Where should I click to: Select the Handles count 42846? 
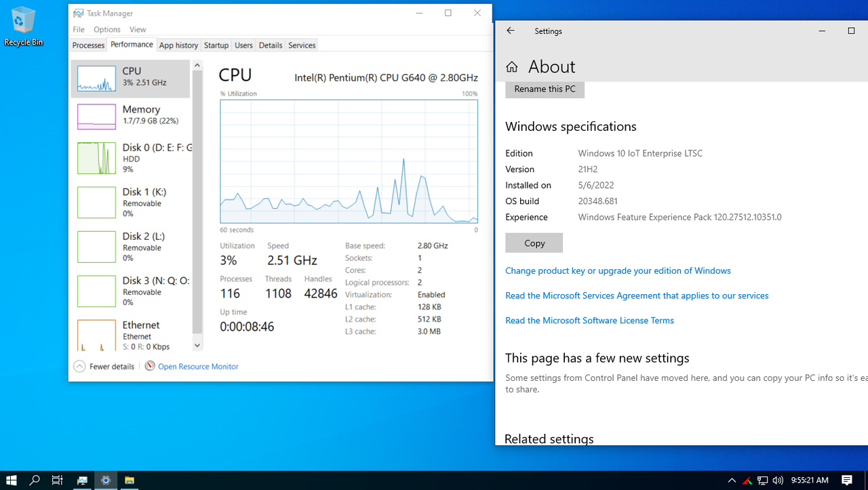(321, 293)
